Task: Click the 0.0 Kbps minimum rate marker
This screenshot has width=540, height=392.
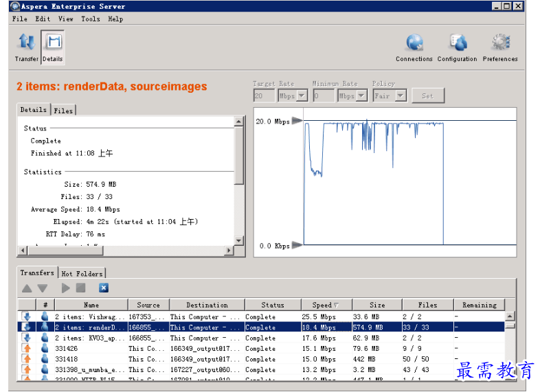Action: click(297, 245)
